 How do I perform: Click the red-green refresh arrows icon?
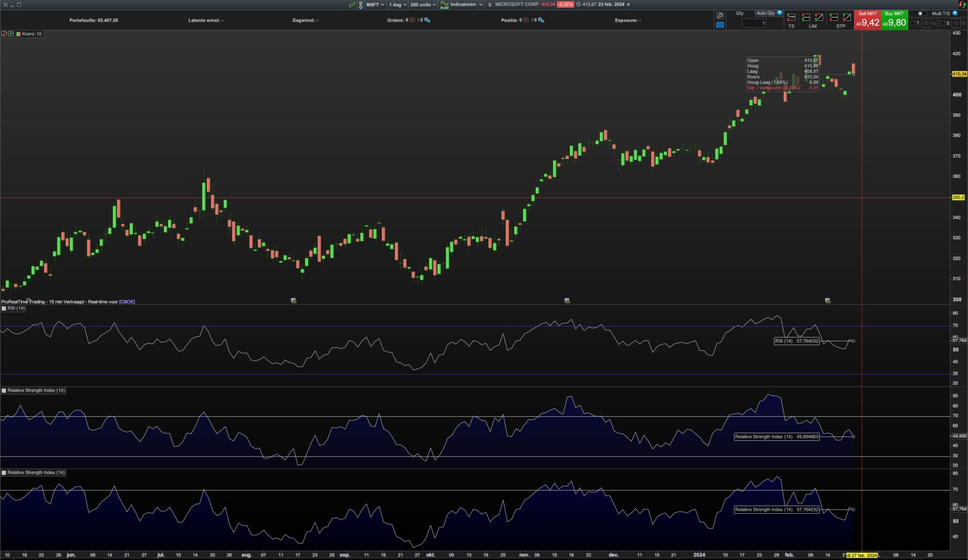962,5
